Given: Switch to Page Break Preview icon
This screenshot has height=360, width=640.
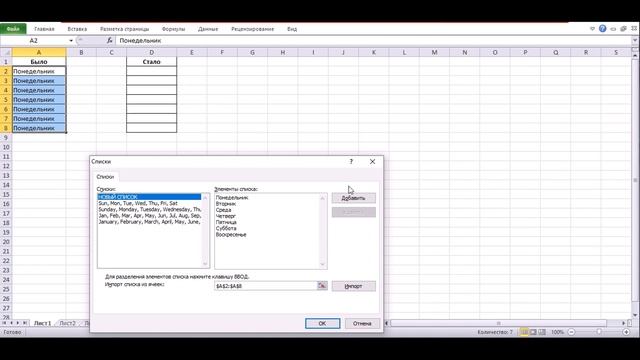Looking at the screenshot, I should point(542,332).
